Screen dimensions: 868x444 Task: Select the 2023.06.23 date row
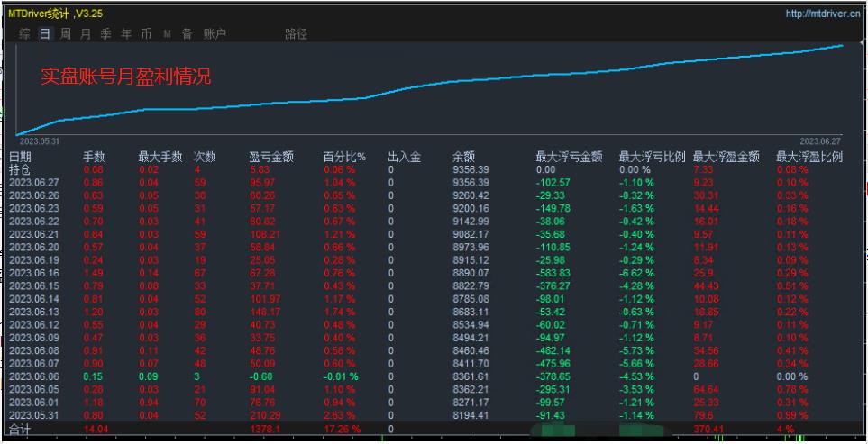[x=33, y=208]
